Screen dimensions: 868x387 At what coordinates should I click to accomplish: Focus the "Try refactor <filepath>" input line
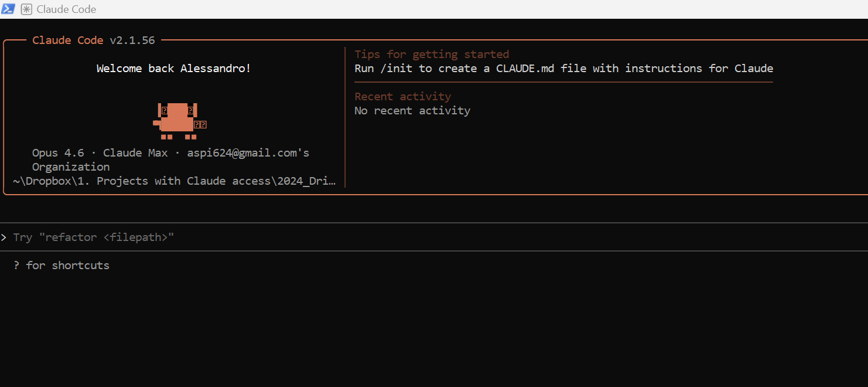pos(434,237)
